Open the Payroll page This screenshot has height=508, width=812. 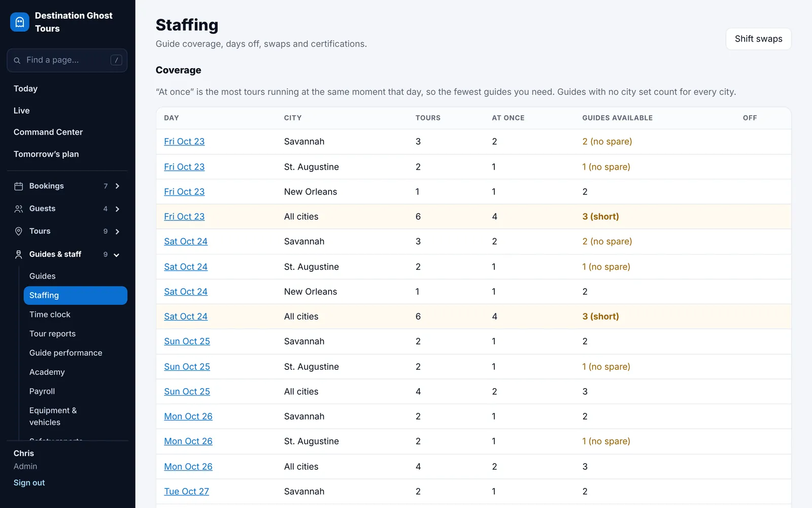[x=42, y=392]
